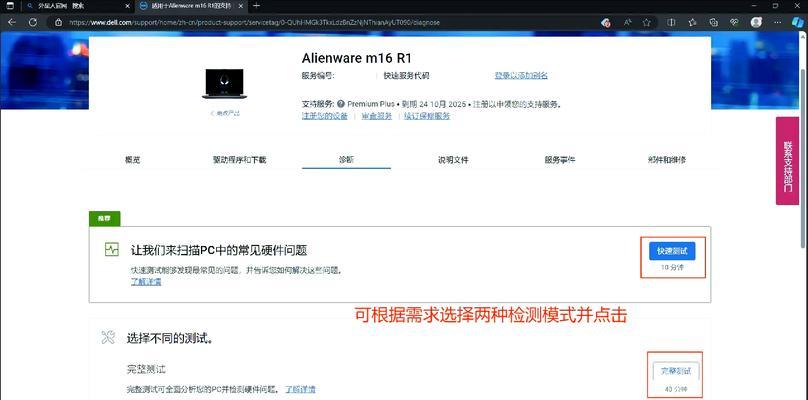Click the 让我们来扫描PC中的常见硬件问题 heading
Screen dimensions: 808x400
[x=218, y=251]
